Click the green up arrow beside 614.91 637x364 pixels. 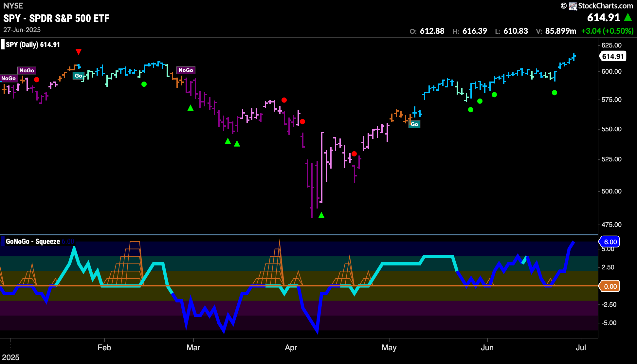pyautogui.click(x=628, y=17)
